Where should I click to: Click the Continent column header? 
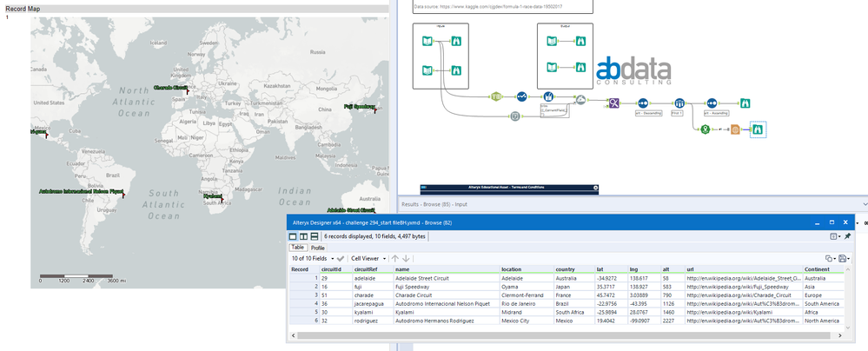pos(823,269)
